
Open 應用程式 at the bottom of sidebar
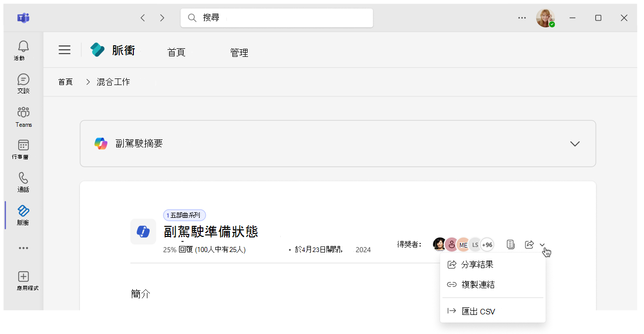coord(23,280)
